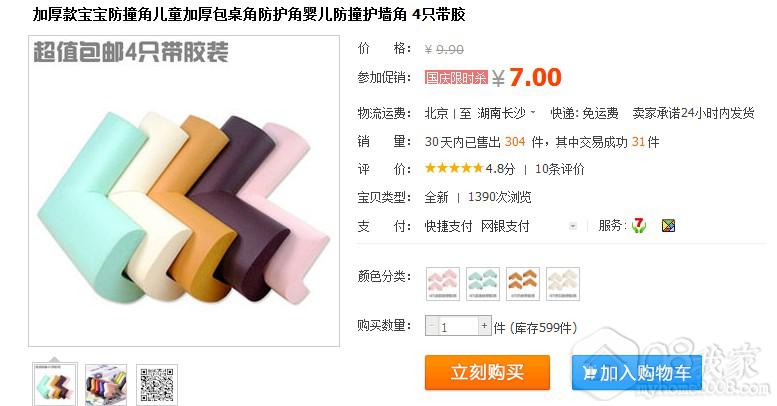This screenshot has height=406, width=777.
Task: Click the quantity input field
Action: (x=458, y=326)
